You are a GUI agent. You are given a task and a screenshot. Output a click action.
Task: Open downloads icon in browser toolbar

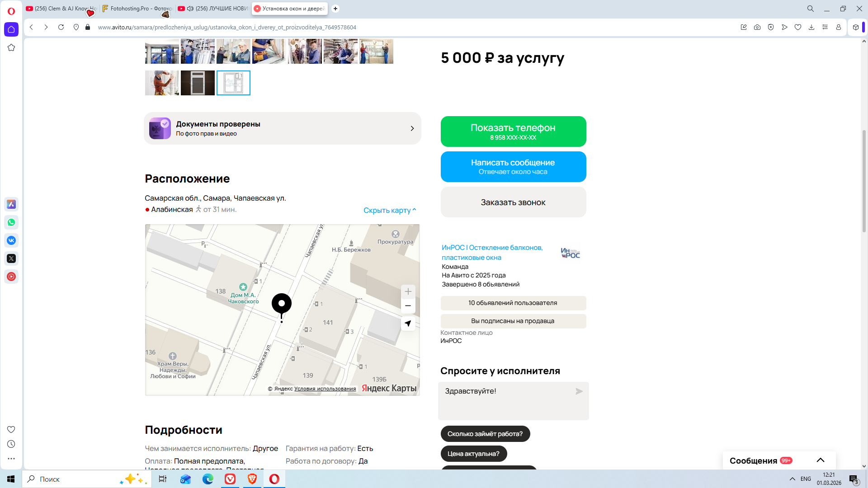[x=811, y=27]
